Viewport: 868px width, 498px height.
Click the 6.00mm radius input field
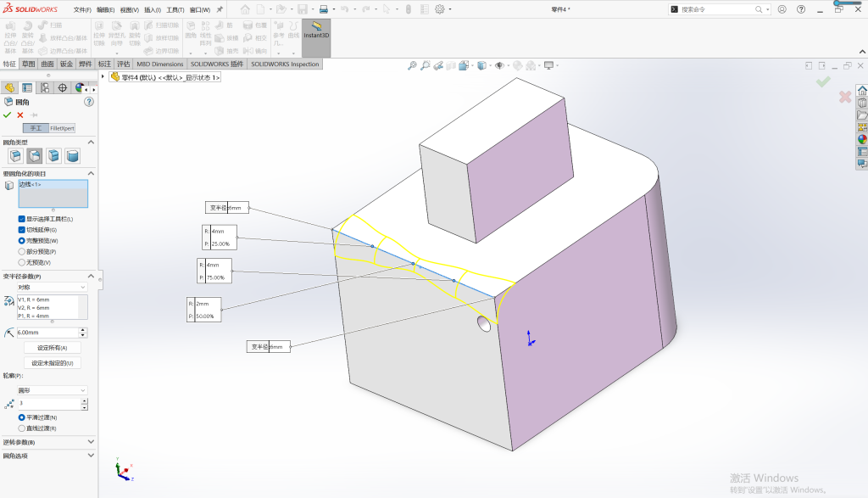click(48, 333)
